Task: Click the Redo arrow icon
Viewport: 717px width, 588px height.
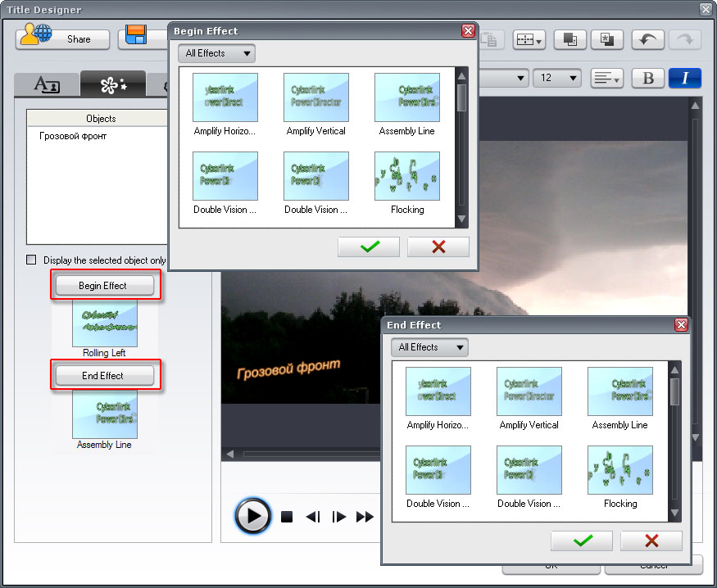Action: (684, 40)
